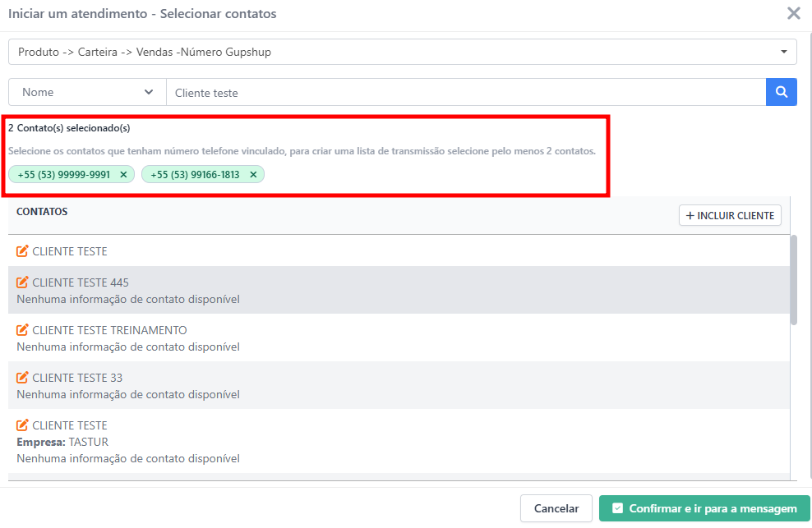The width and height of the screenshot is (812, 528).
Task: Close the Selecionar contatos dialog
Action: pos(793,13)
